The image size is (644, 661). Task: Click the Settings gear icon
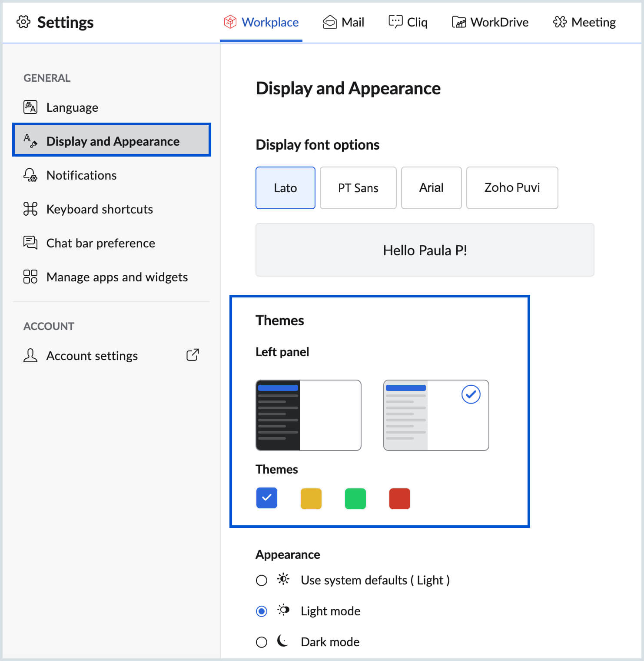[23, 22]
